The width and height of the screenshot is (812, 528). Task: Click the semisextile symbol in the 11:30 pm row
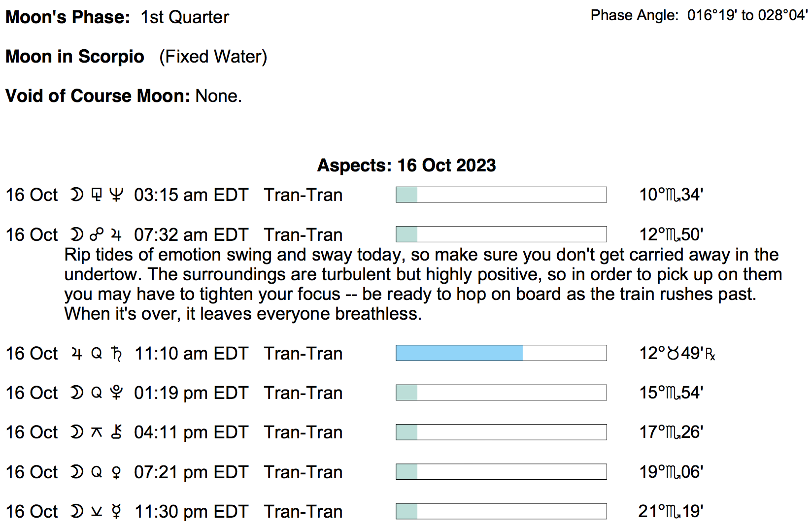tap(97, 511)
